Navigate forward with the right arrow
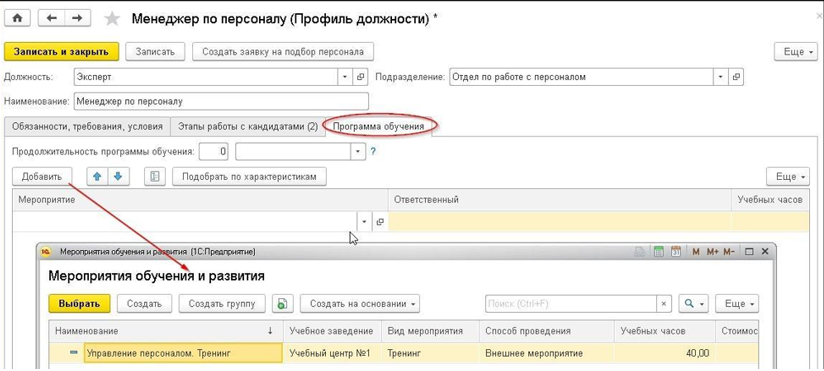The width and height of the screenshot is (824, 371). click(77, 18)
